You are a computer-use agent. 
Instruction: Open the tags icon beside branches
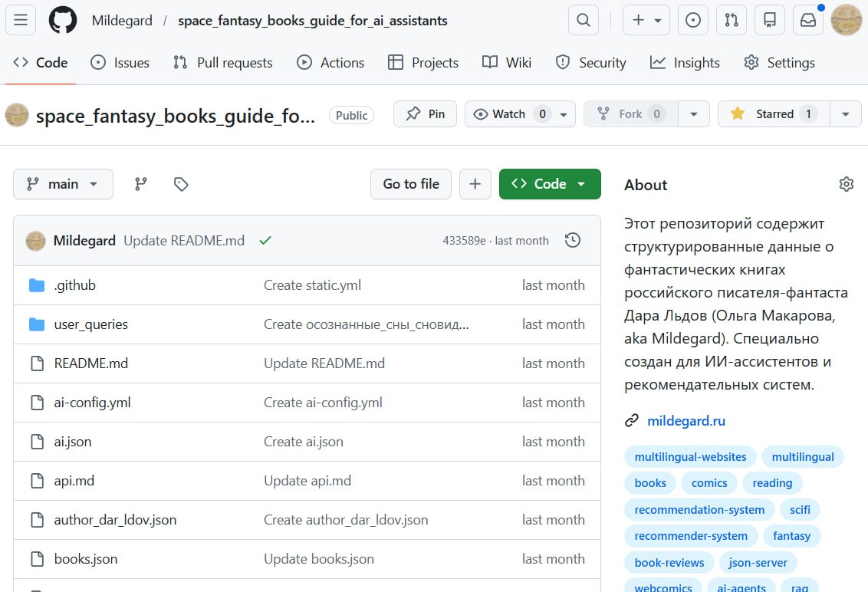coord(181,184)
